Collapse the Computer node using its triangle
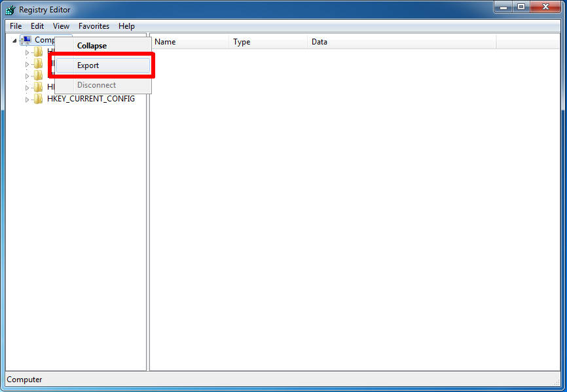Screen dimensions: 567x392 pyautogui.click(x=14, y=41)
